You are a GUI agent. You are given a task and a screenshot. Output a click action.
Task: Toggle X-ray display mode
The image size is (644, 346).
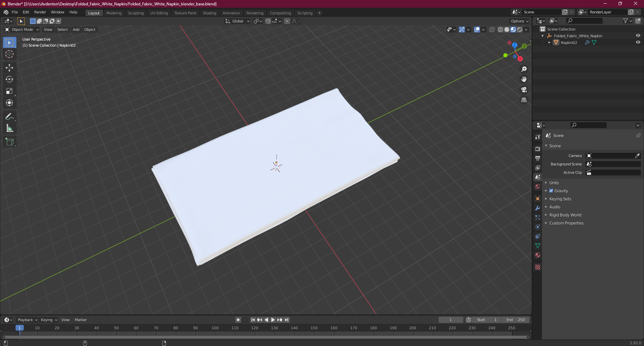click(x=492, y=30)
